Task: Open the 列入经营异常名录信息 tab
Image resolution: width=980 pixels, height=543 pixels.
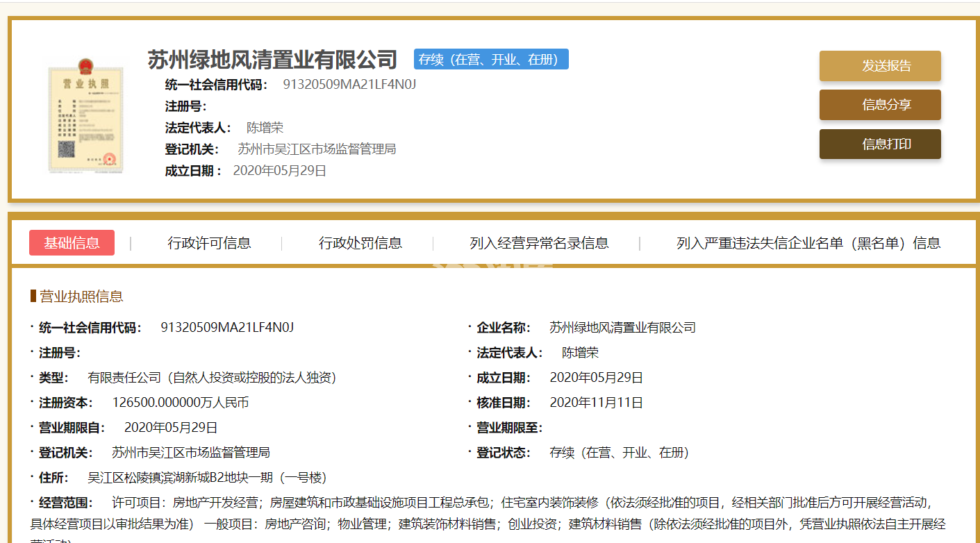Action: click(x=539, y=243)
